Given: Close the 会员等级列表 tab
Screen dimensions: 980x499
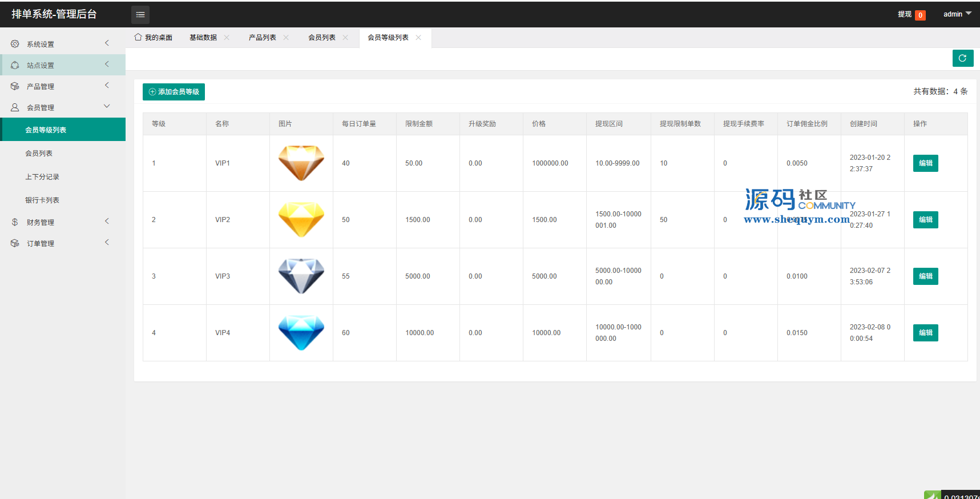Looking at the screenshot, I should (x=418, y=38).
